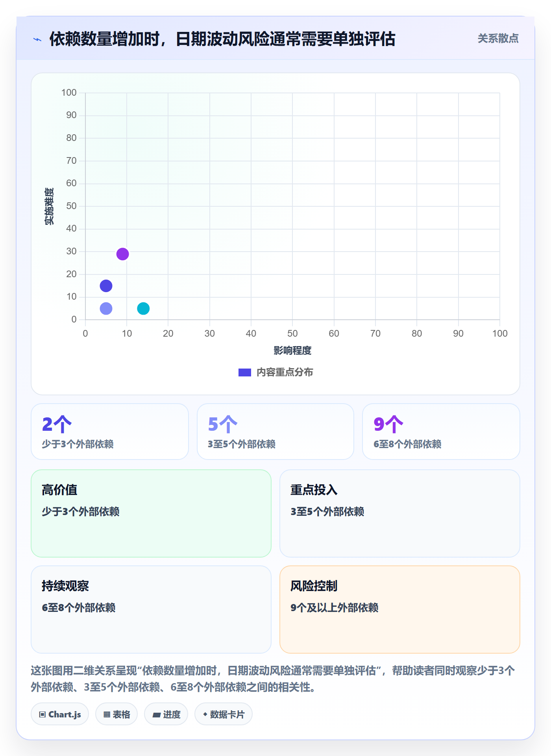Click the y-axis tick label 100
551x756 pixels.
coord(69,93)
